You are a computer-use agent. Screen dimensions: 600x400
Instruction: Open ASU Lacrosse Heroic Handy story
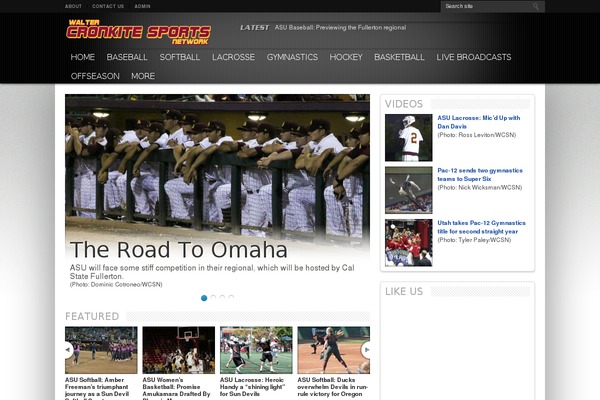[253, 387]
